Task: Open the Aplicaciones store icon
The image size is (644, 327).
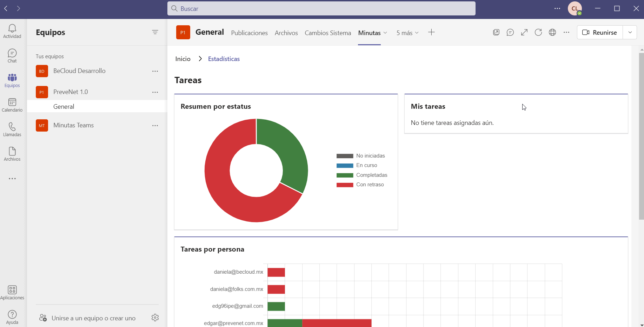Action: coord(12,293)
